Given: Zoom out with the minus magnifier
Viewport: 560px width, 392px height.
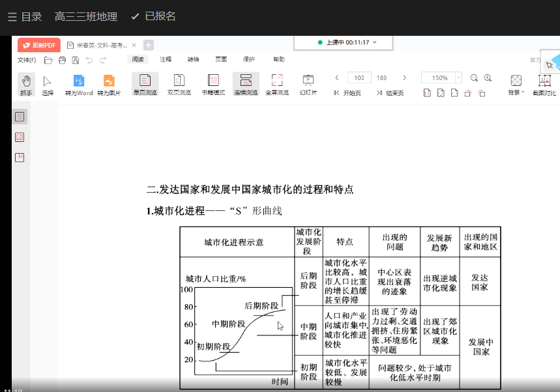Looking at the screenshot, I should pos(474,77).
